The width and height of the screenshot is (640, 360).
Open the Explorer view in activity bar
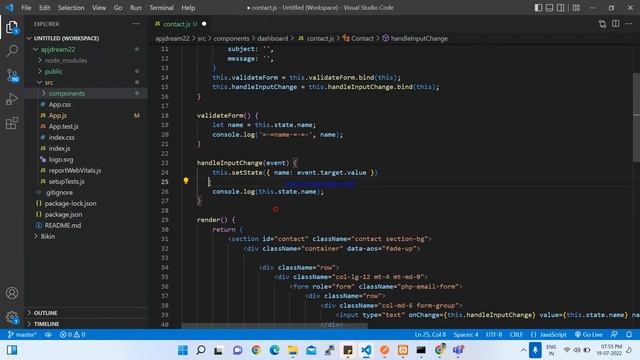click(12, 27)
